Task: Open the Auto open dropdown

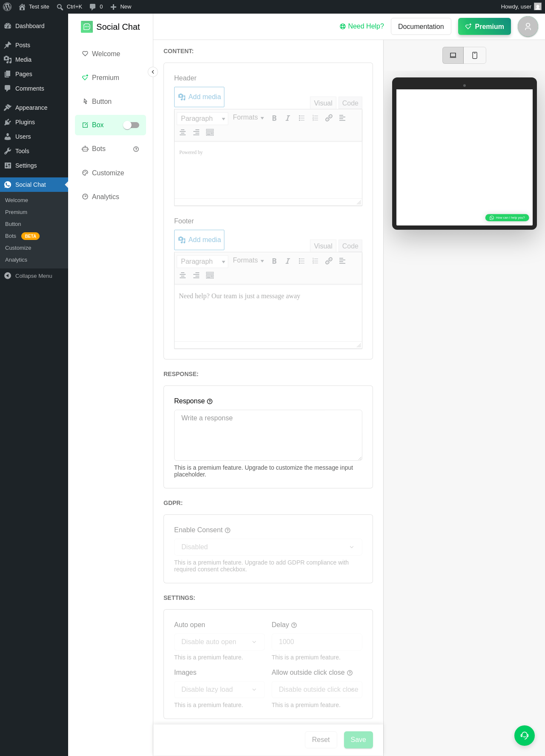Action: 219,642
